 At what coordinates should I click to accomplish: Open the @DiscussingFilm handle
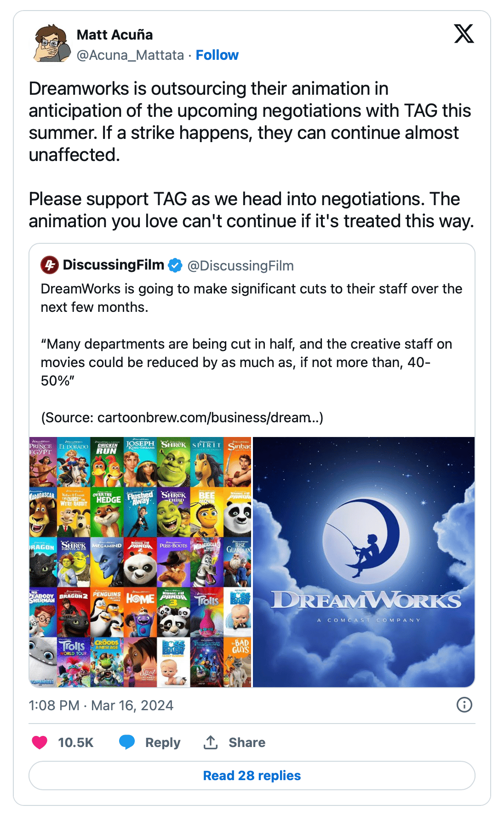pos(241,266)
